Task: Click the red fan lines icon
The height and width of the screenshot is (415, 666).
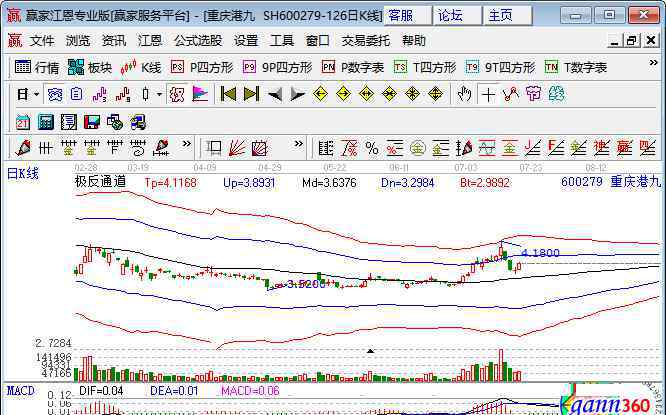Action: click(237, 148)
